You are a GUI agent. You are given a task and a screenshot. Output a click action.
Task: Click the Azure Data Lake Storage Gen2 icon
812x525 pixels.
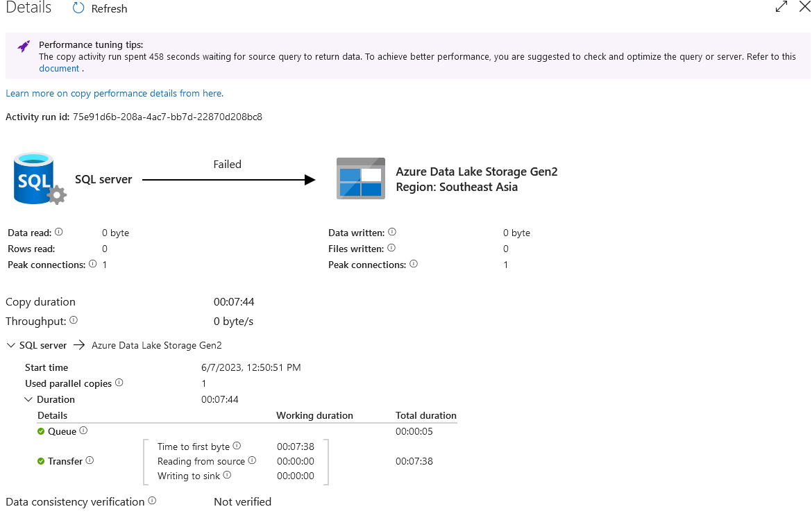[x=361, y=178]
